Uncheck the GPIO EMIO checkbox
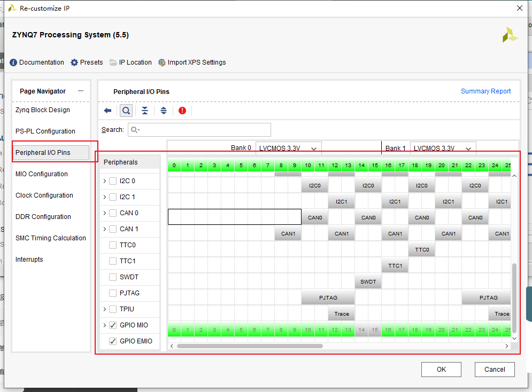532x392 pixels. click(x=113, y=341)
